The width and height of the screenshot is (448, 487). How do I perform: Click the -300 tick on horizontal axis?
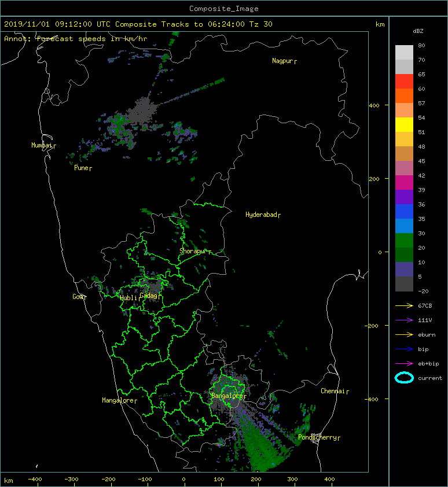(71, 479)
